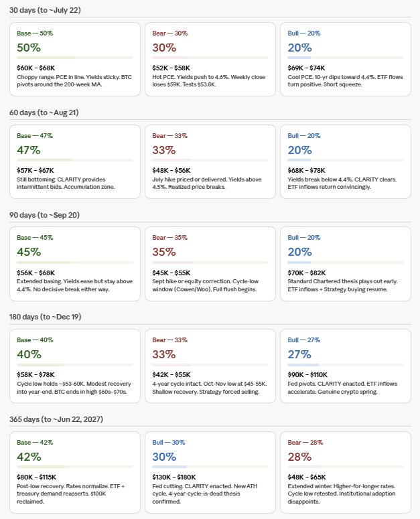Click the '30 days (to ~July 22)' heading
The height and width of the screenshot is (519, 420).
pos(45,10)
